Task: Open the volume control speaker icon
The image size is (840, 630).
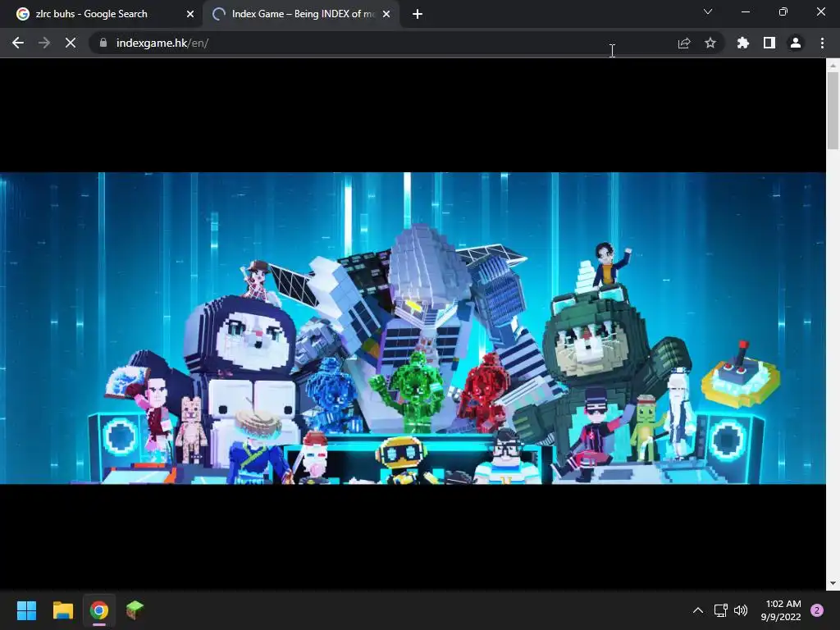Action: 741,610
